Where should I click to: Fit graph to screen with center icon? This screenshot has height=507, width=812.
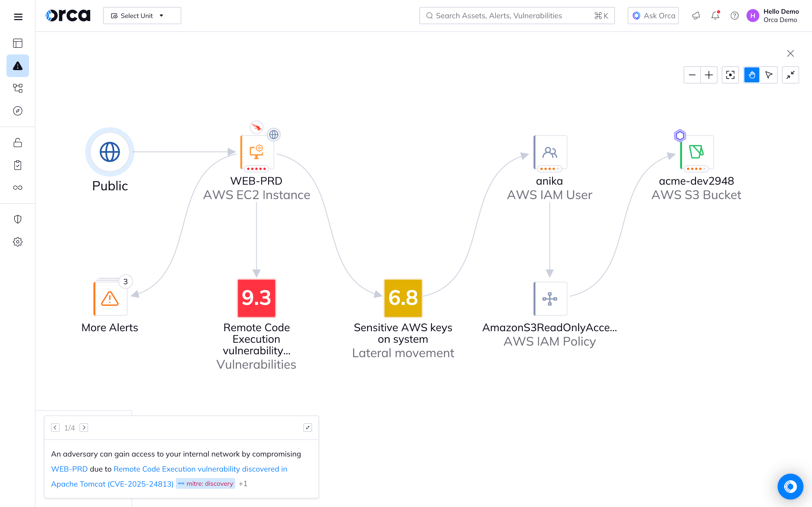tap(730, 75)
